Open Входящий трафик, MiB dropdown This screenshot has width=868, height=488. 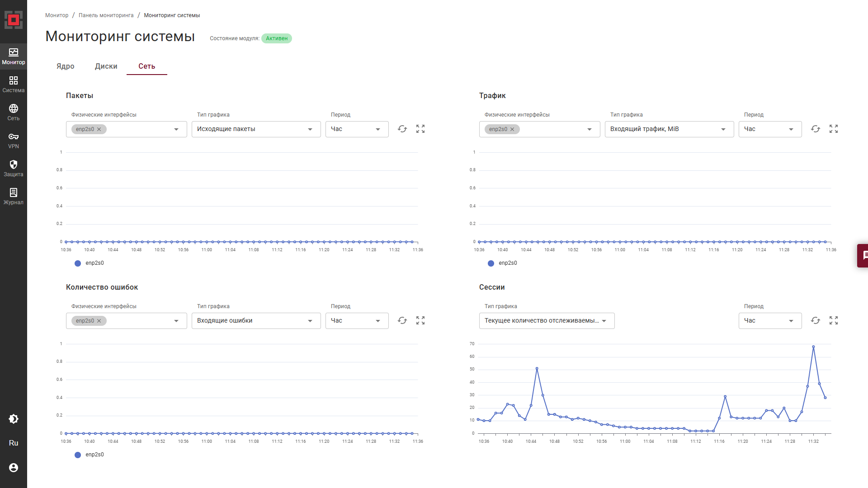coord(669,129)
